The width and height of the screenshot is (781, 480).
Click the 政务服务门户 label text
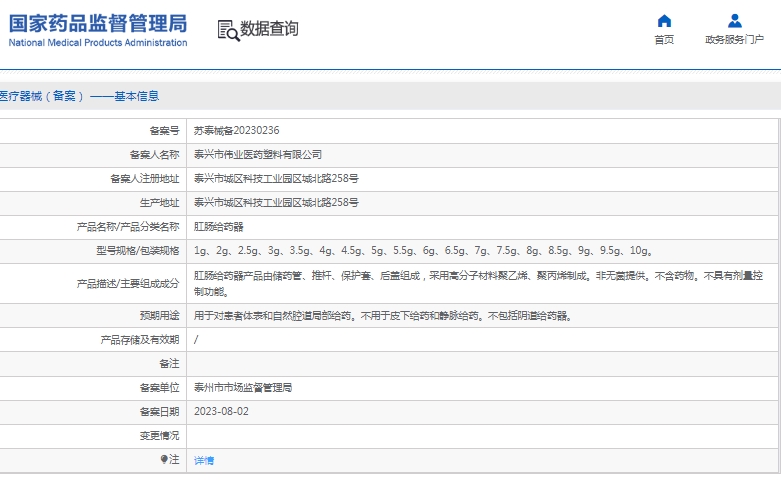point(734,40)
